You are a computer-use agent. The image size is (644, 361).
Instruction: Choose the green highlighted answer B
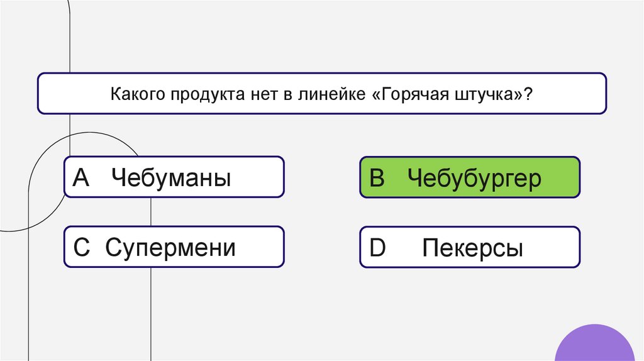pyautogui.click(x=470, y=177)
